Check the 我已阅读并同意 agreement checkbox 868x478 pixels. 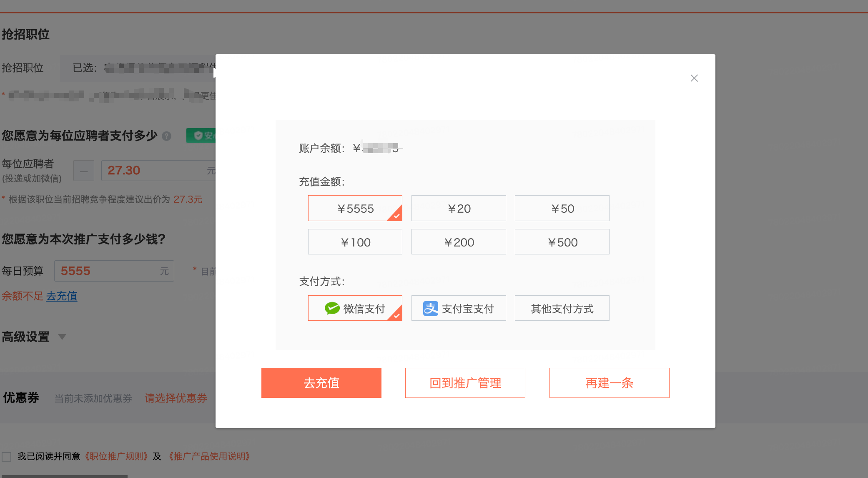(7, 456)
